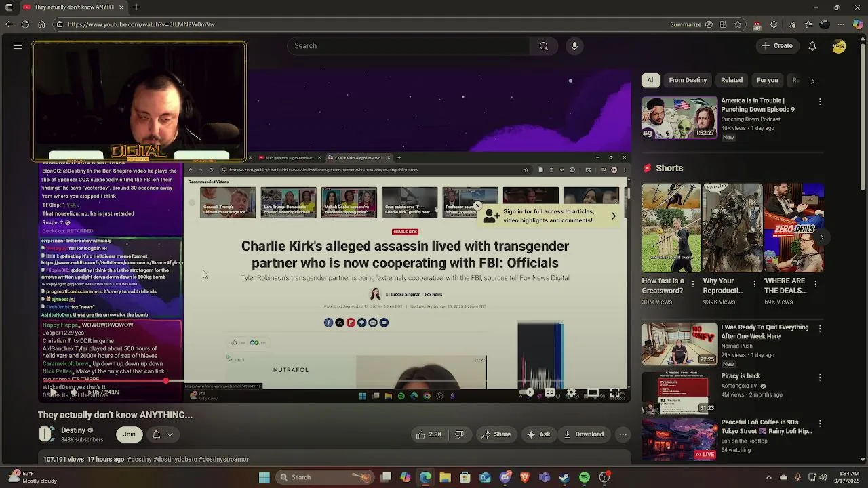Viewport: 868px width, 488px height.
Task: Click the taskbar Search box
Action: click(325, 477)
